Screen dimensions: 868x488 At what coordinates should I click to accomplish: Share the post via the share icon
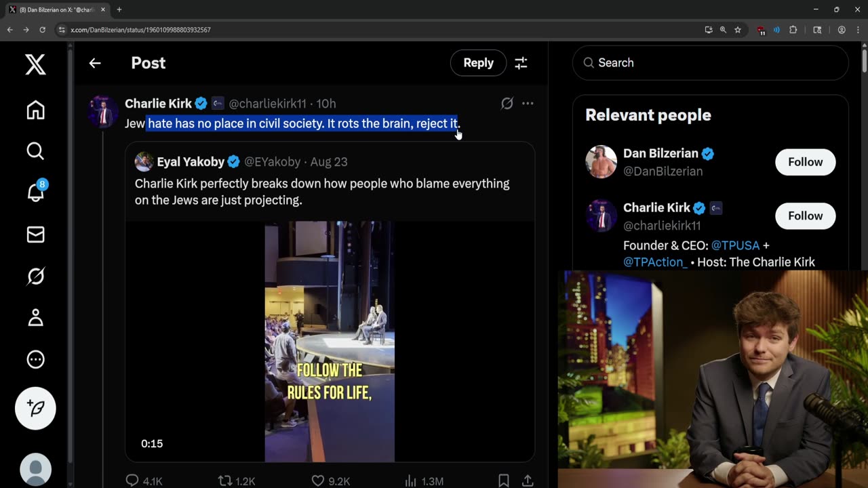click(528, 481)
